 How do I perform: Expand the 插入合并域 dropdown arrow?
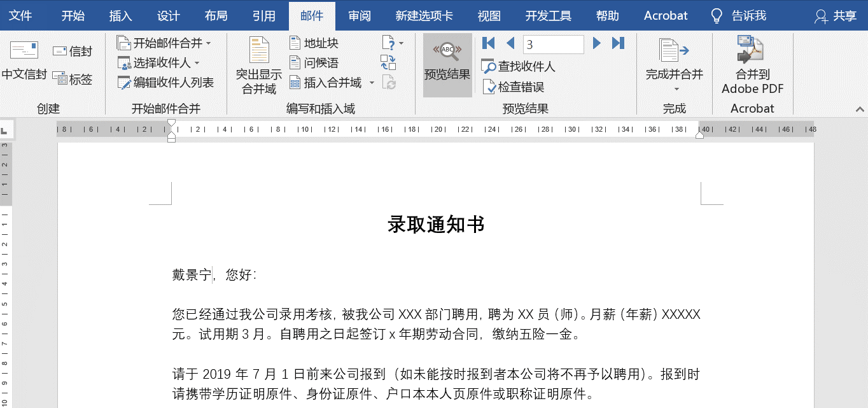click(x=372, y=82)
